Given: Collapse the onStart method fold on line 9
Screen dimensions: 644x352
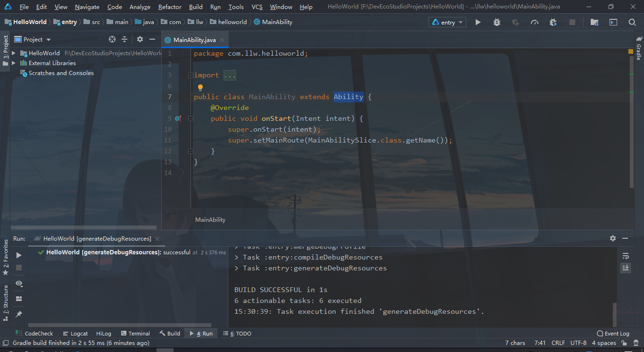Looking at the screenshot, I should click(x=190, y=118).
